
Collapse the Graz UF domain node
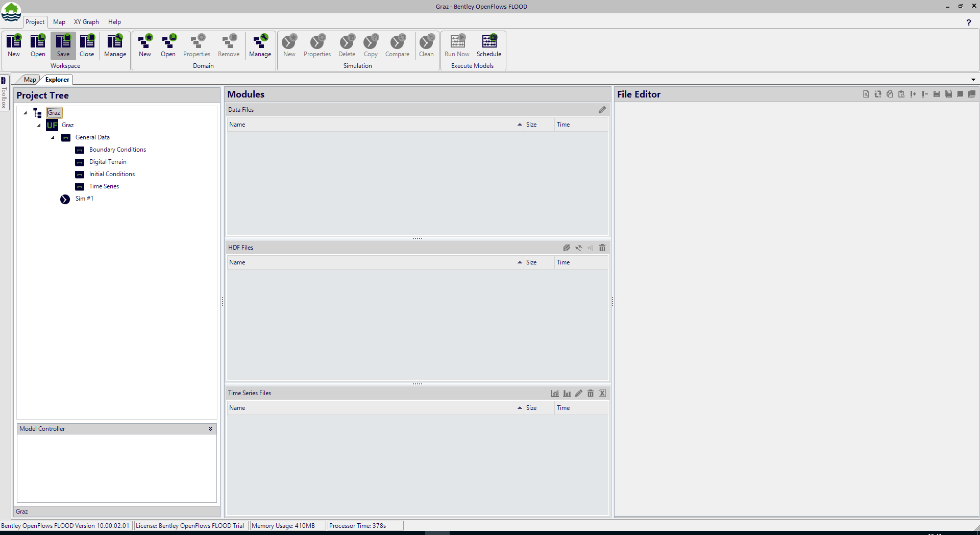point(39,125)
